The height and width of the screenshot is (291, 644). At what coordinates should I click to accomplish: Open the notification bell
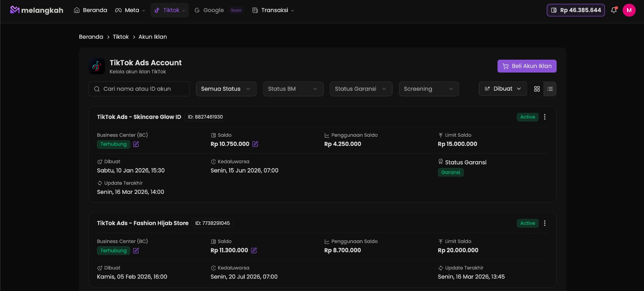tap(614, 10)
